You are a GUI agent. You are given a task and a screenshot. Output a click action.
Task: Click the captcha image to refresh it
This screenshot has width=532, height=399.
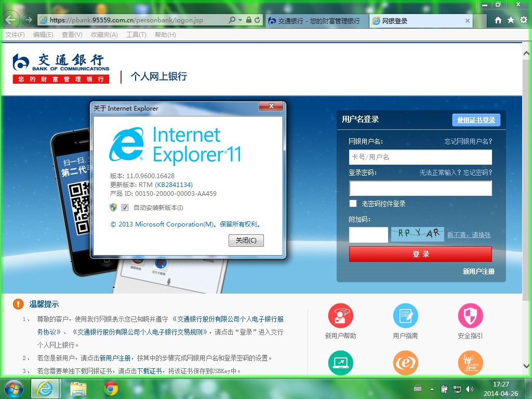coord(417,234)
